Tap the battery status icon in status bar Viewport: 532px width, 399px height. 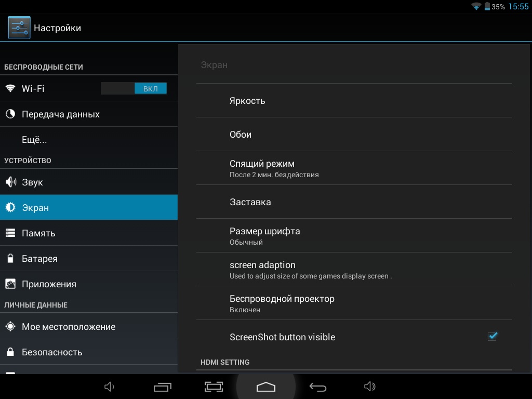tap(487, 7)
